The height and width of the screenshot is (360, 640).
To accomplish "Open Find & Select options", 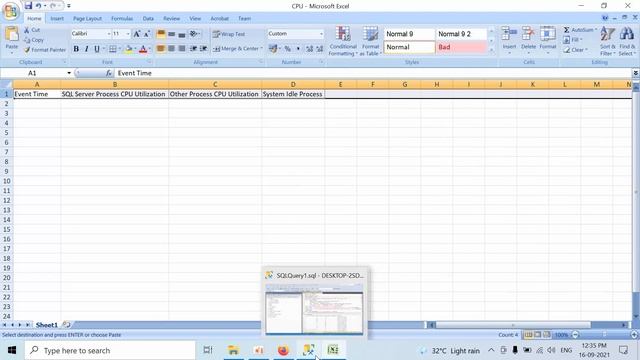I will coord(627,41).
